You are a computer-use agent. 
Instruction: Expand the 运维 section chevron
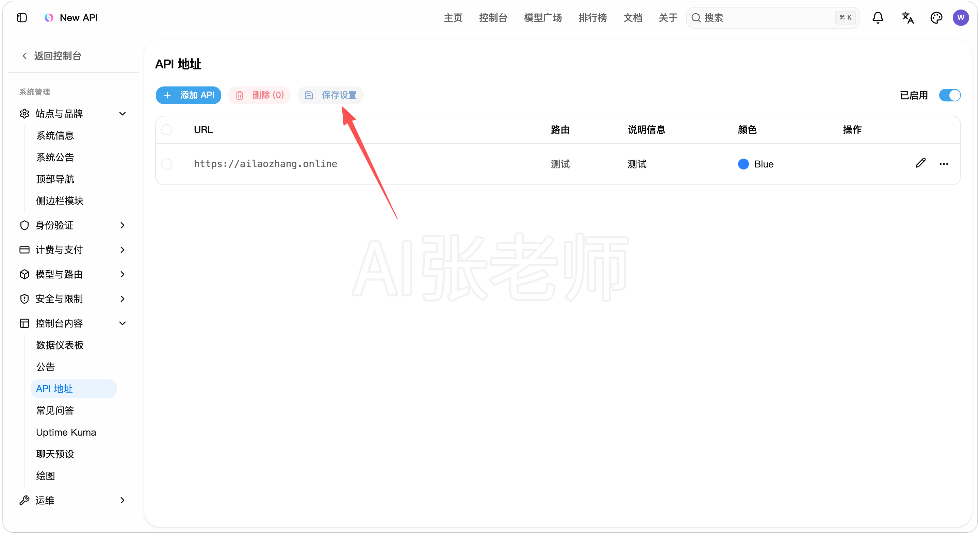(122, 500)
